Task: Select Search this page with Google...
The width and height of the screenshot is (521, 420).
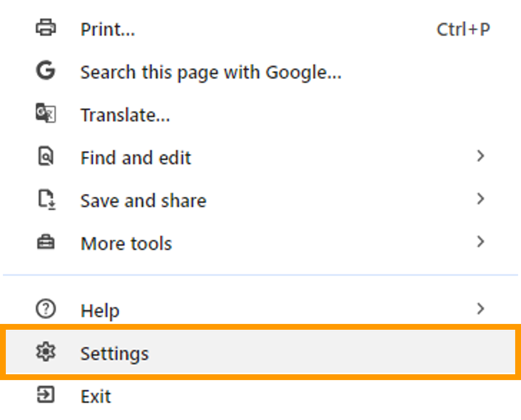Action: pyautogui.click(x=211, y=72)
